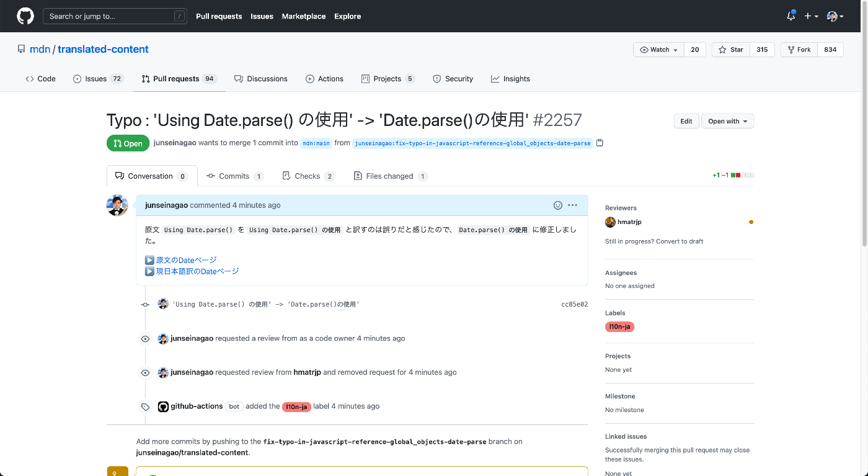Image resolution: width=868 pixels, height=476 pixels.
Task: Open the Conversation tab
Action: (152, 176)
